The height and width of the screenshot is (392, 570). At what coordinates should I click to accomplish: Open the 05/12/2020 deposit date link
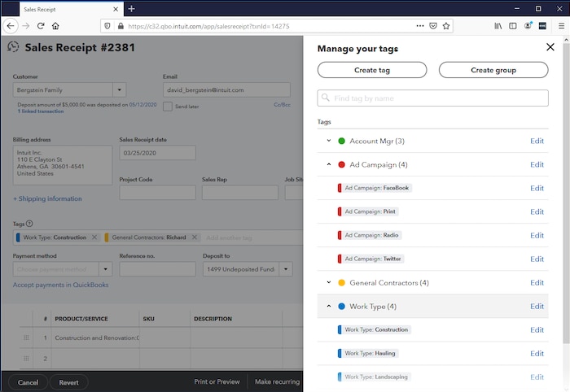pos(142,105)
